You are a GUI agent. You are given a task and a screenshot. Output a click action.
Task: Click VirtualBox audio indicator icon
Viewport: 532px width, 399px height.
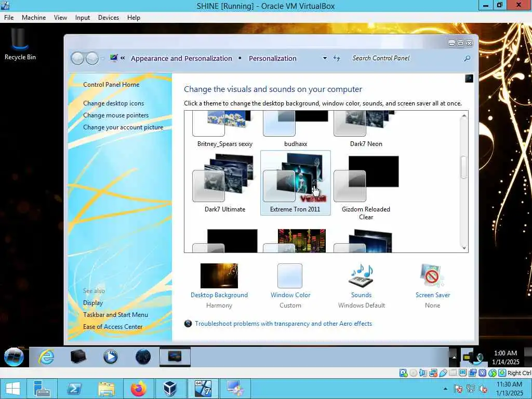pyautogui.click(x=423, y=373)
